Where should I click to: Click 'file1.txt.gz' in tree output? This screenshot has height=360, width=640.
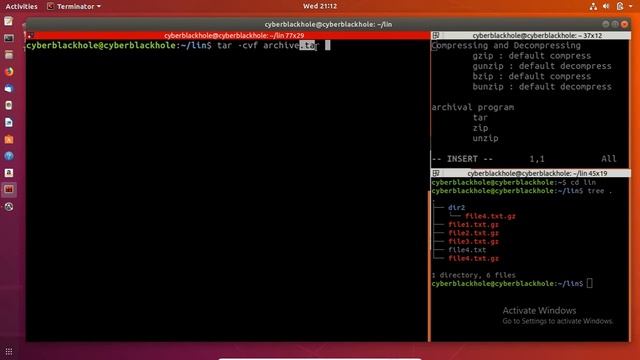point(473,224)
